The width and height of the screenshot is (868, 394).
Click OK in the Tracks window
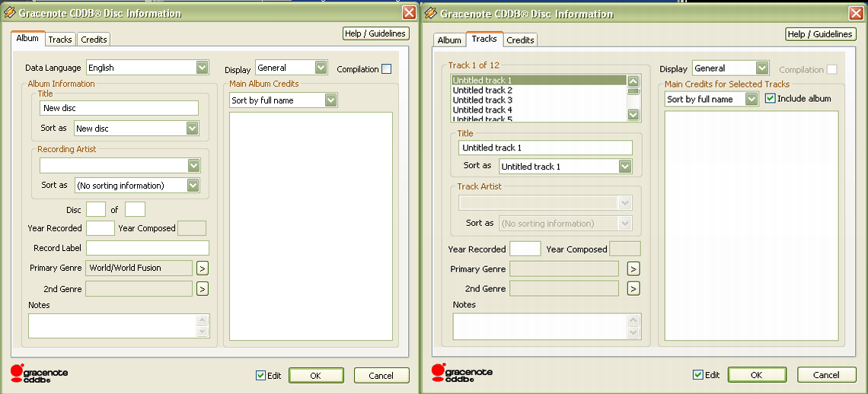click(x=757, y=375)
